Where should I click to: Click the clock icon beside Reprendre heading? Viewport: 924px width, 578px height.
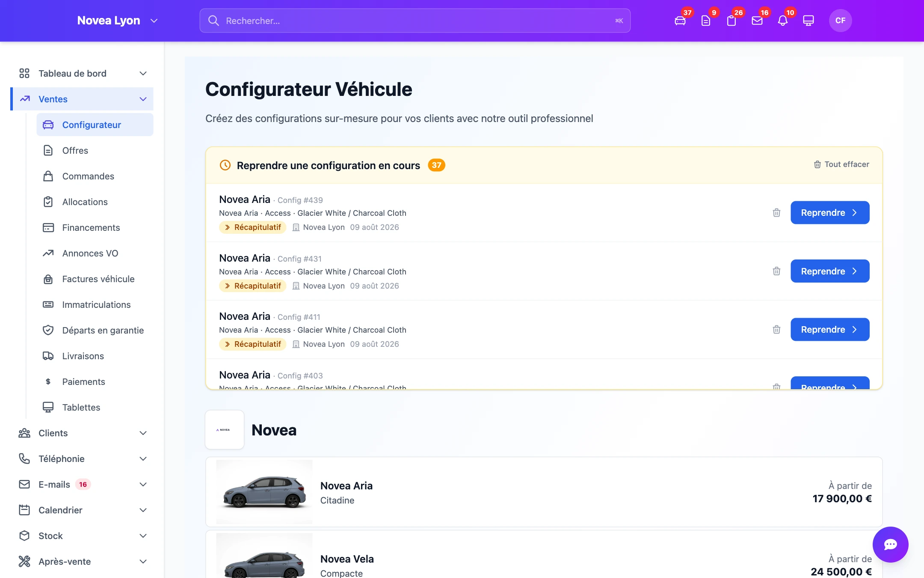[x=225, y=165]
